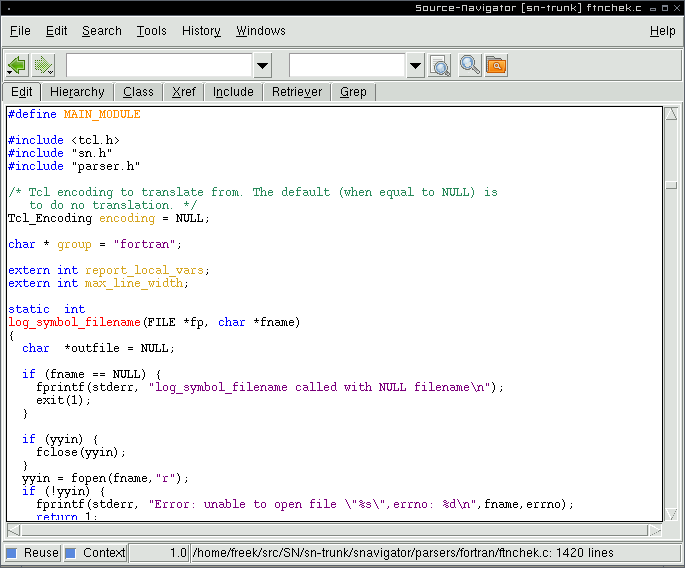Click the find-in-document magnifier icon
Screen dimensions: 685x568
click(440, 66)
